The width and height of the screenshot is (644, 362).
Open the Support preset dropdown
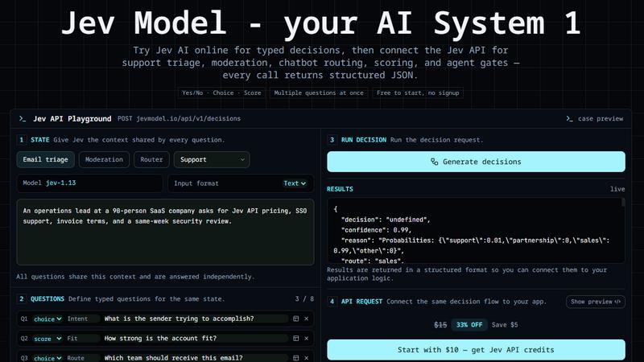[x=212, y=159]
